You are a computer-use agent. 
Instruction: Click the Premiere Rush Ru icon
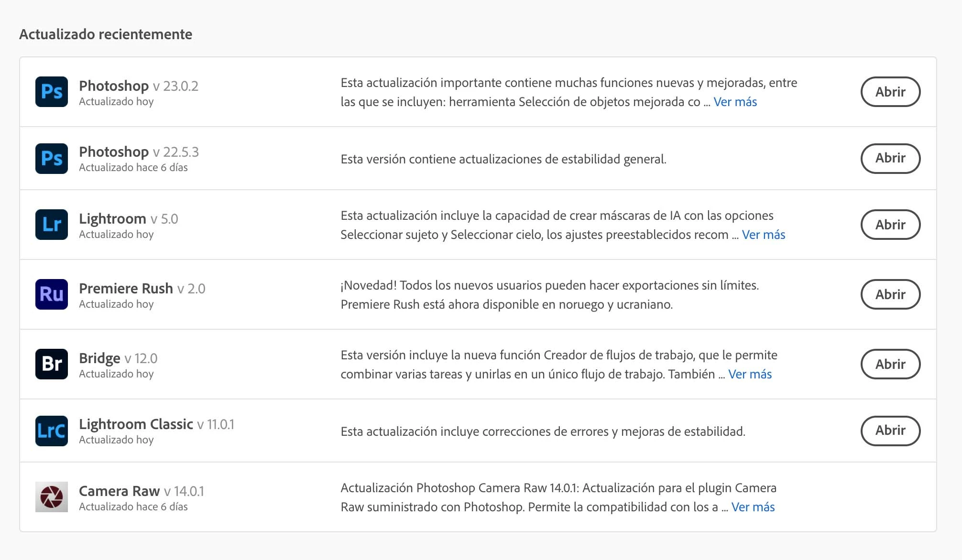(52, 294)
